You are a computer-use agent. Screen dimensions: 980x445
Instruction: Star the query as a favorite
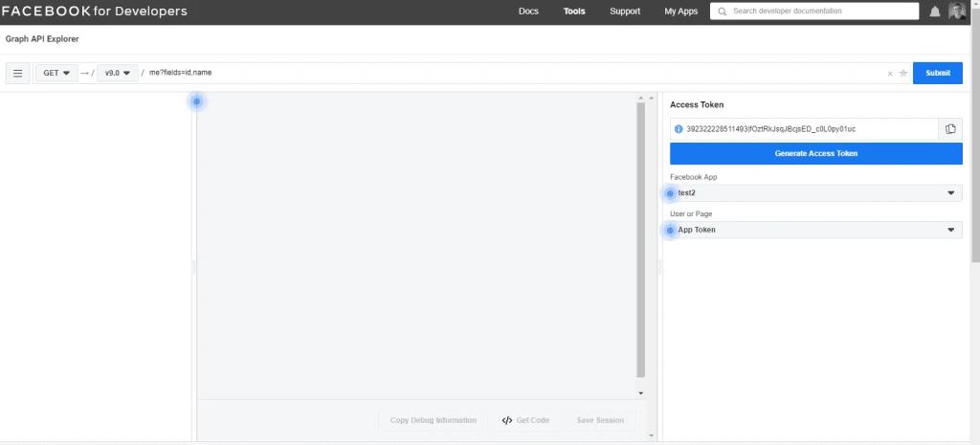coord(902,73)
